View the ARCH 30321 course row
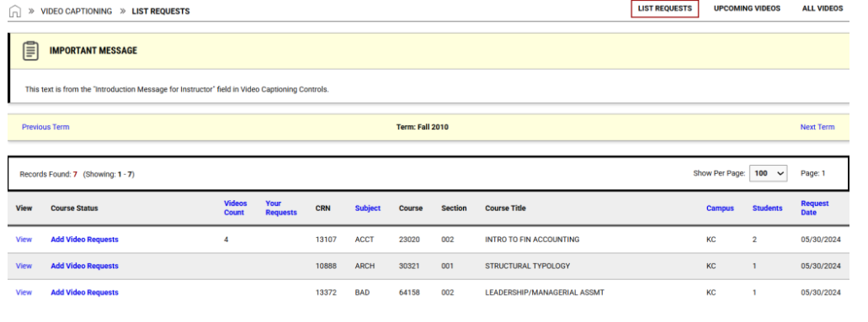The image size is (868, 322). tap(24, 267)
